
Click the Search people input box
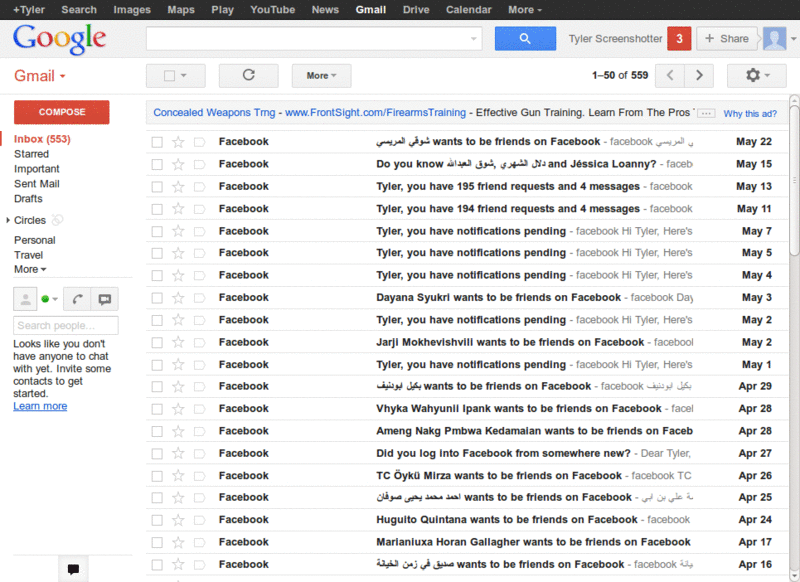(66, 325)
